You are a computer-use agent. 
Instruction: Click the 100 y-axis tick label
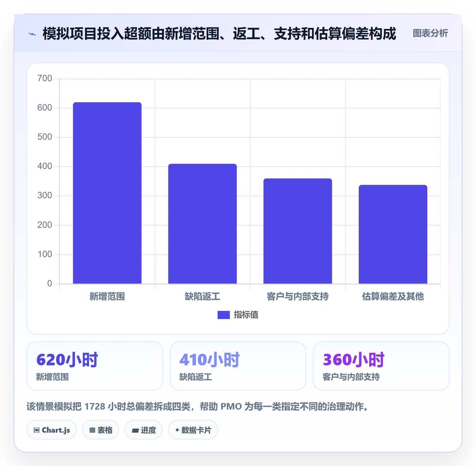tap(45, 254)
